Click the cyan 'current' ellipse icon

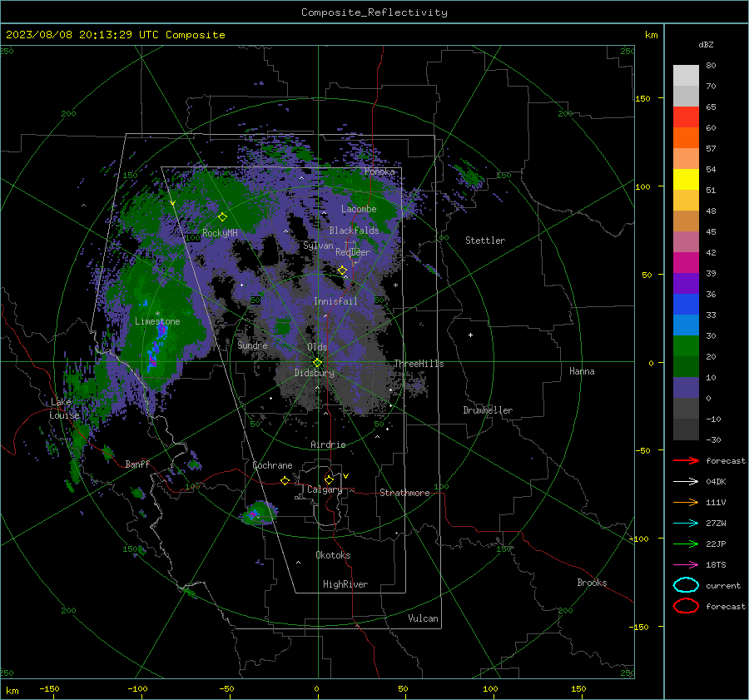(686, 585)
